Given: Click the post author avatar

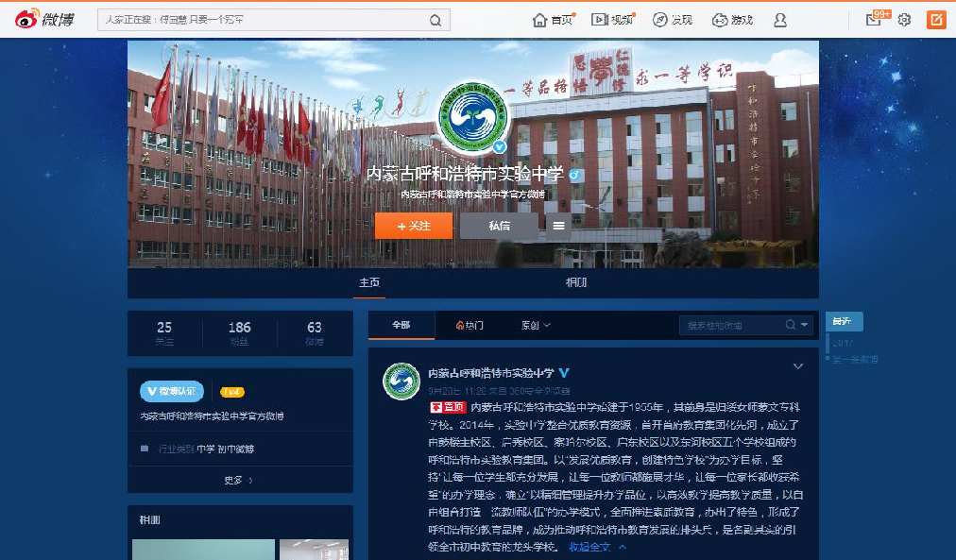Looking at the screenshot, I should point(401,381).
